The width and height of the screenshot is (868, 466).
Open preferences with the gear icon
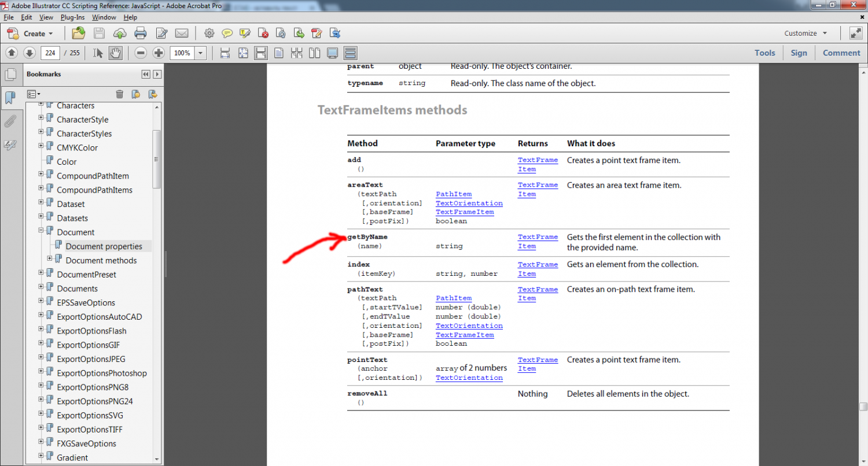pyautogui.click(x=209, y=33)
